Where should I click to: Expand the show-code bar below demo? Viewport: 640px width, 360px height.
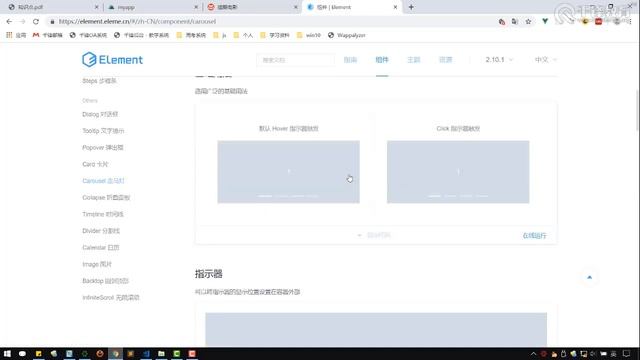[376, 235]
